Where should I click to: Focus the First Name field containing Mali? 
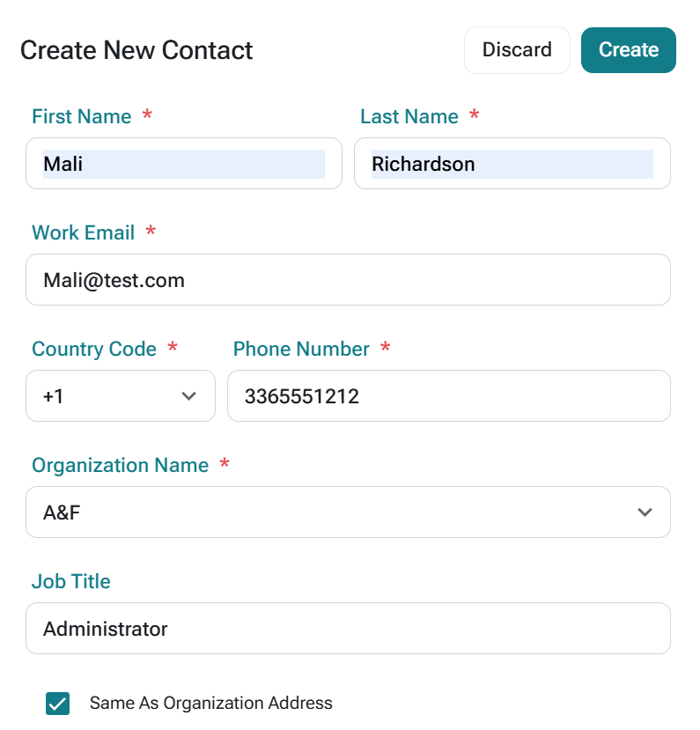point(183,164)
